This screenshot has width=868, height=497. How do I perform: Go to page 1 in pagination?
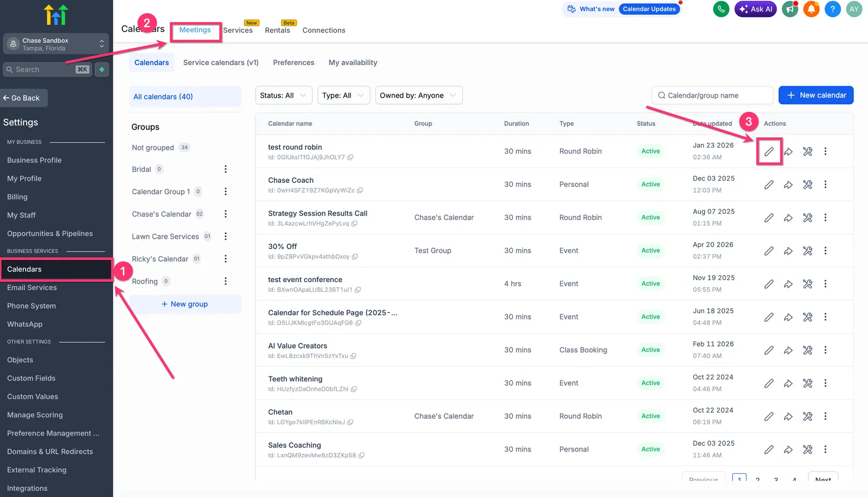pyautogui.click(x=739, y=477)
